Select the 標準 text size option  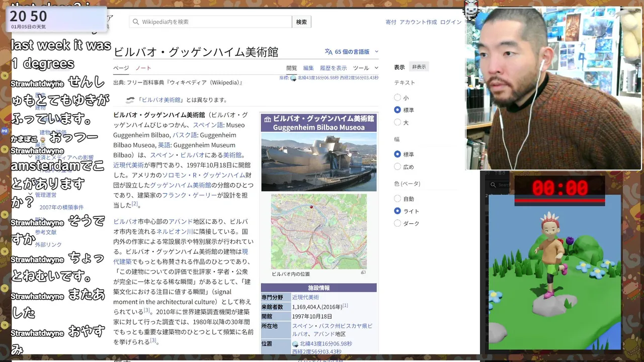click(397, 110)
